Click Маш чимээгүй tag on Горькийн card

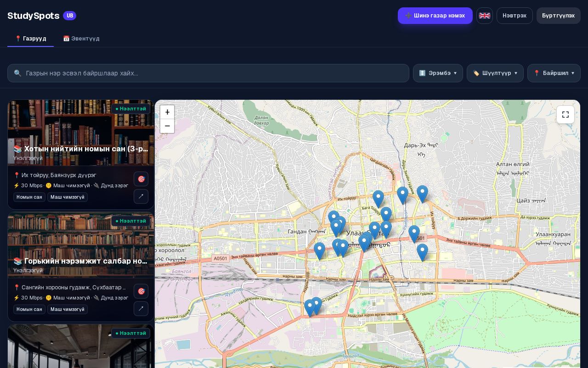pyautogui.click(x=68, y=309)
